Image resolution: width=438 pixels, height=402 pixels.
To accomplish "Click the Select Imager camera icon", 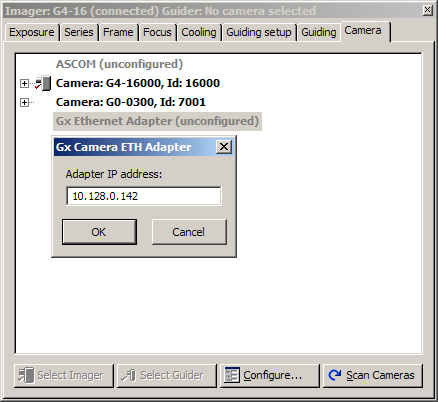I will (26, 375).
